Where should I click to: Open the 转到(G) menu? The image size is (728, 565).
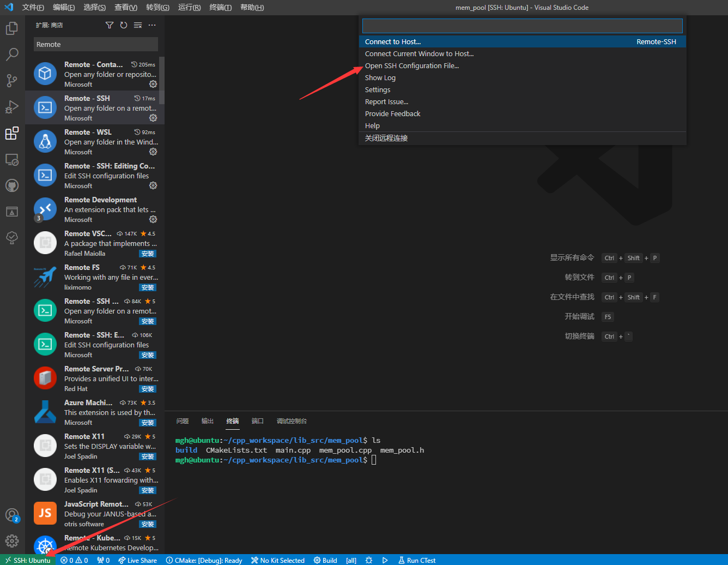157,7
